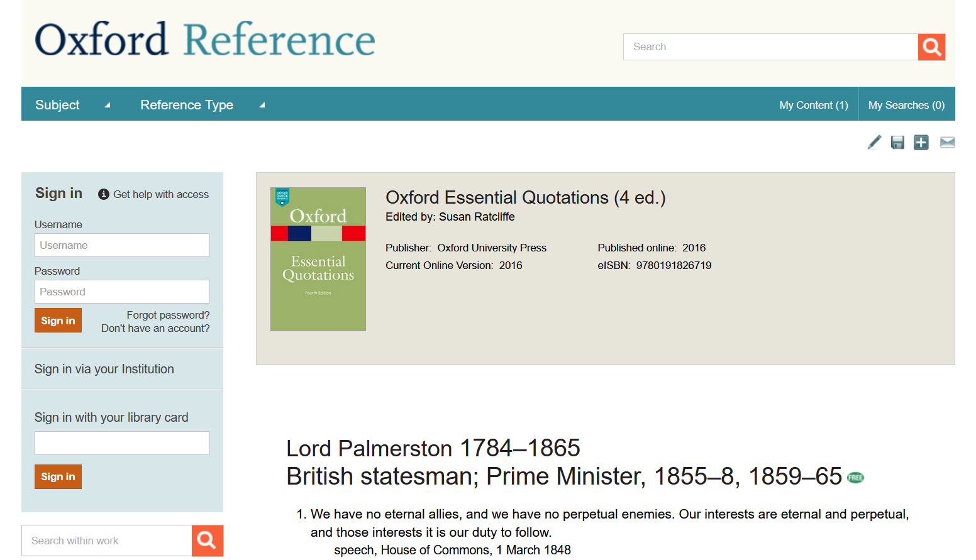Viewport: 976px width, 560px height.
Task: Open My Content (1)
Action: pyautogui.click(x=814, y=105)
